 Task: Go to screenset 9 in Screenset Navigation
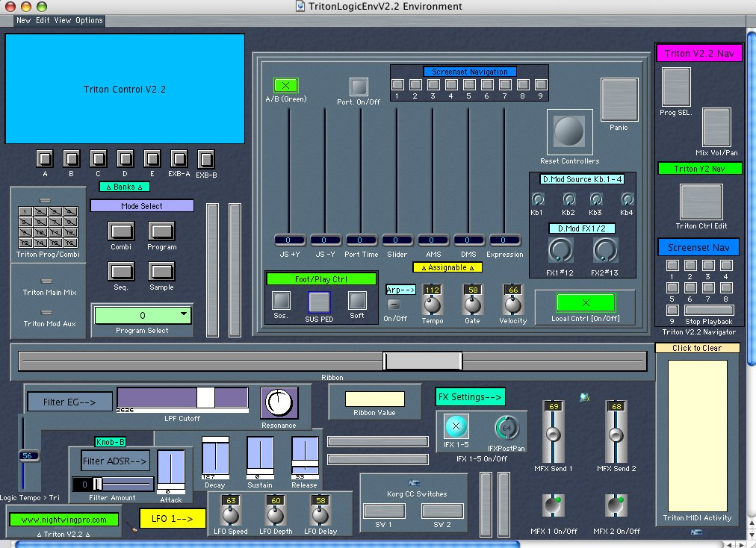541,85
